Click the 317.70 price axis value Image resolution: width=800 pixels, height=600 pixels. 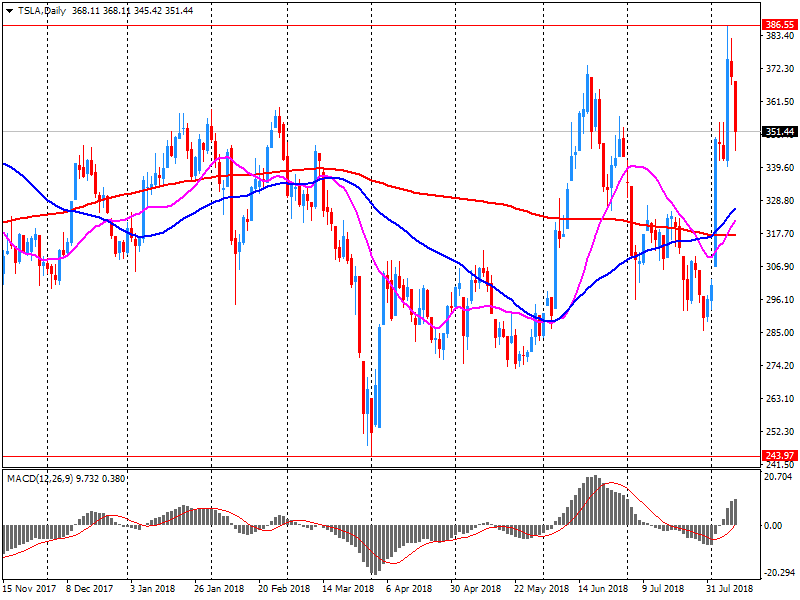pos(780,233)
